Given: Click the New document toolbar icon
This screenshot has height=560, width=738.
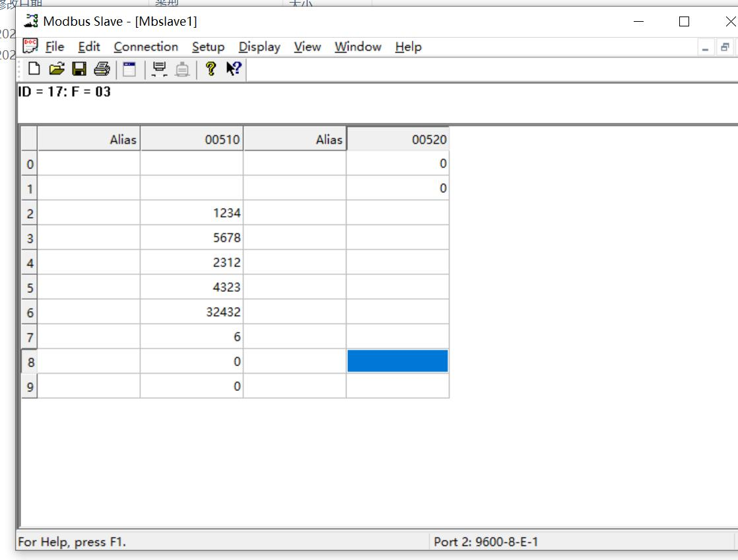Looking at the screenshot, I should click(33, 69).
